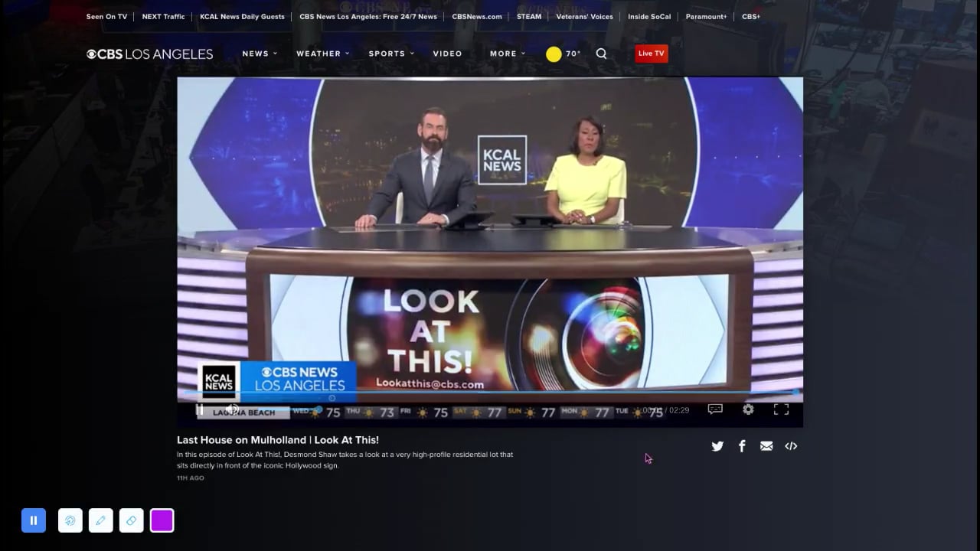Screen dimensions: 980x551
Task: Share the video by email
Action: pyautogui.click(x=766, y=446)
